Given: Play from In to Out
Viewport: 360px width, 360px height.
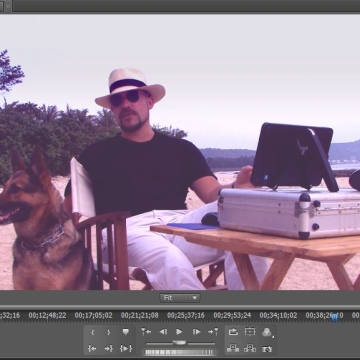Looking at the screenshot, I should (x=126, y=349).
